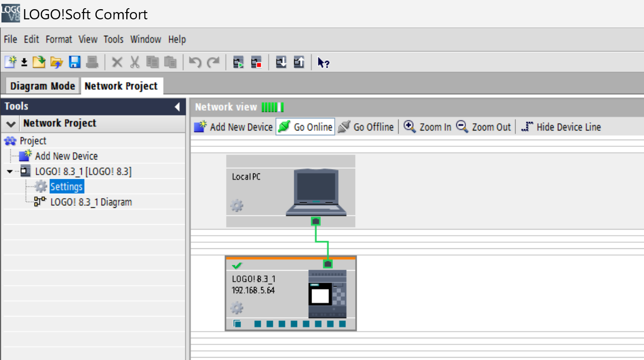Click the context-sensitive help cursor icon
The image size is (644, 360).
pyautogui.click(x=323, y=62)
